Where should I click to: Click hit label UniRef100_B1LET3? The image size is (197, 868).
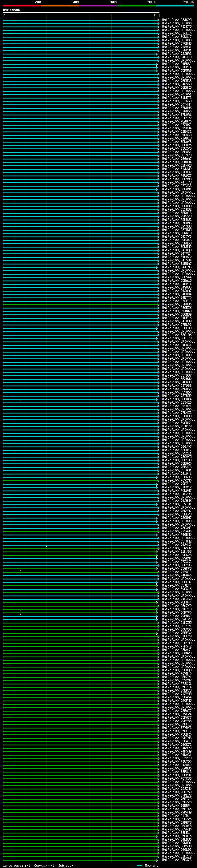coord(177,98)
